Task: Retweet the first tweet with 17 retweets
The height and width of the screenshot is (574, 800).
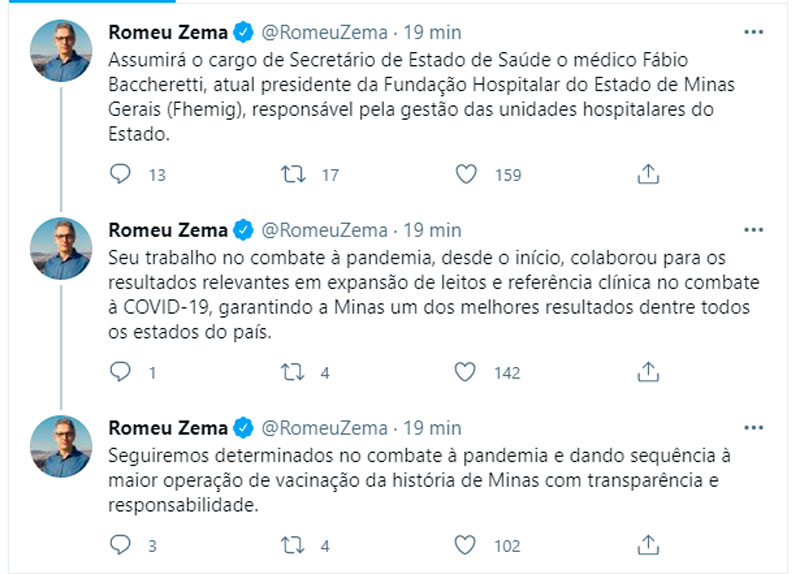Action: 293,174
